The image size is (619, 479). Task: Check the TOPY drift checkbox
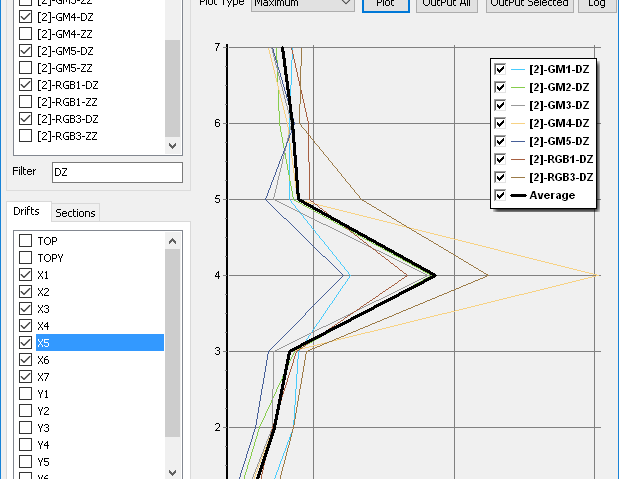click(x=26, y=258)
